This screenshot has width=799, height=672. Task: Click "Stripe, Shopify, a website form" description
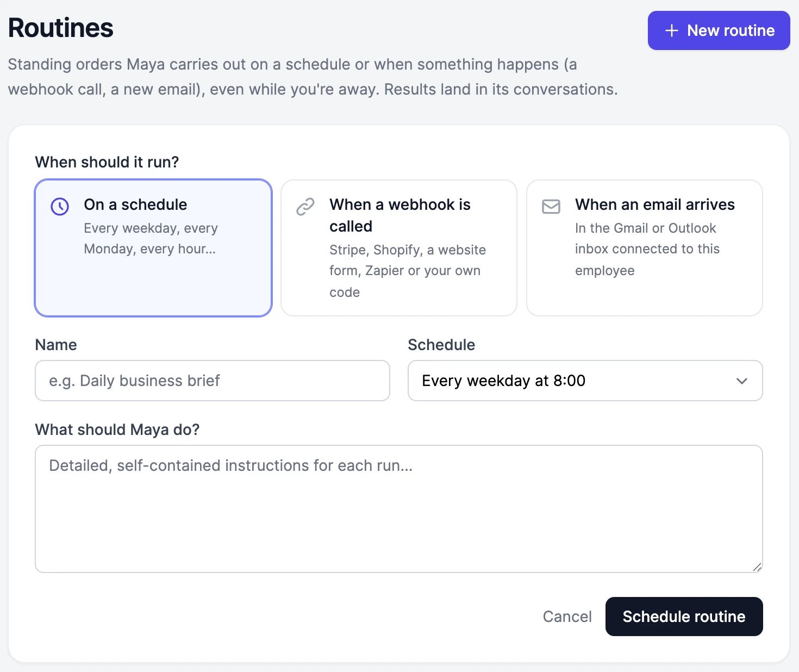(408, 271)
